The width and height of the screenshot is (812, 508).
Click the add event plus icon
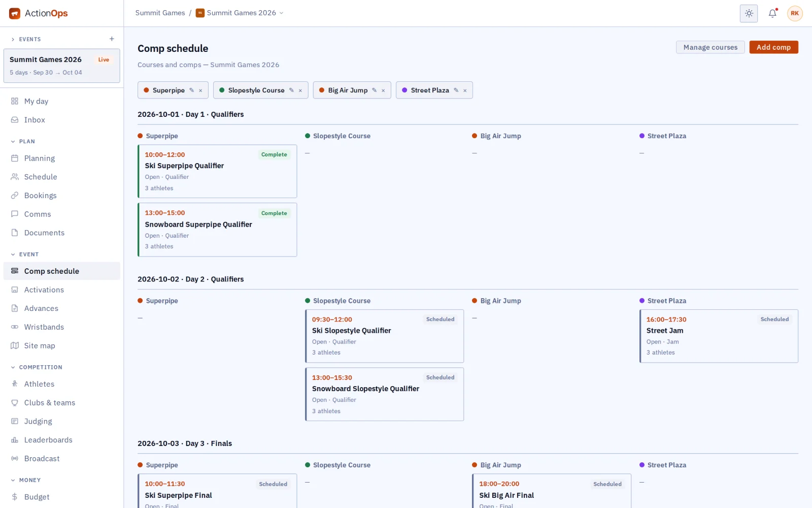[112, 39]
